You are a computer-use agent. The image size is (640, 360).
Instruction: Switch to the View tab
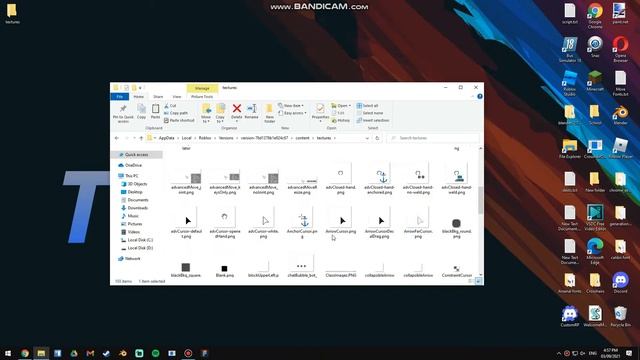click(177, 97)
